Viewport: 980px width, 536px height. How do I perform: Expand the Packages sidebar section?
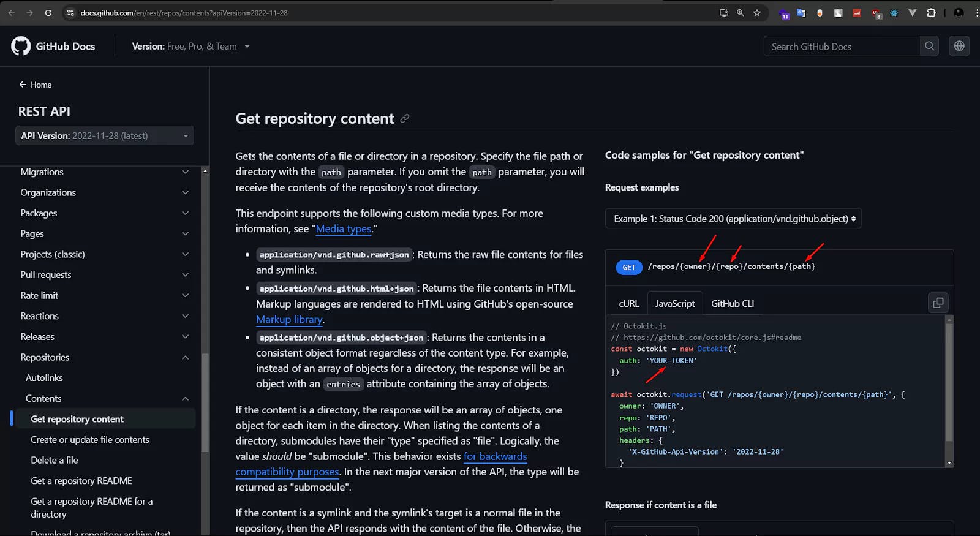105,213
